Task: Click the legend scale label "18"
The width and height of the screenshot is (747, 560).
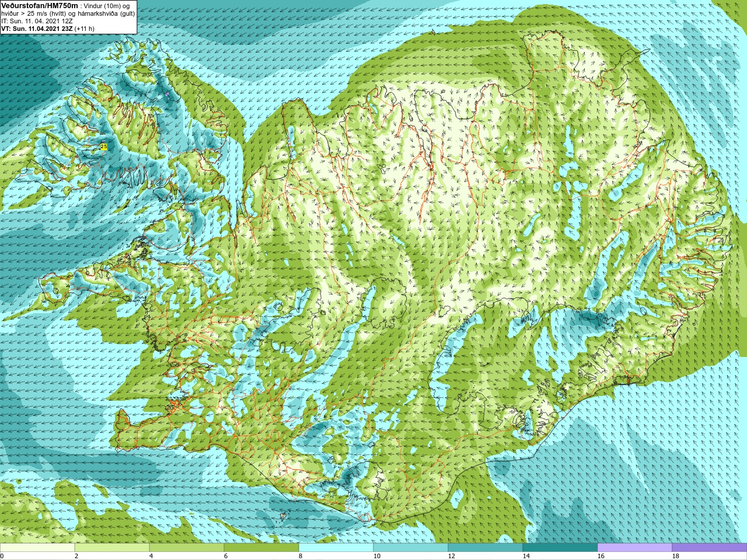Action: pos(675,556)
